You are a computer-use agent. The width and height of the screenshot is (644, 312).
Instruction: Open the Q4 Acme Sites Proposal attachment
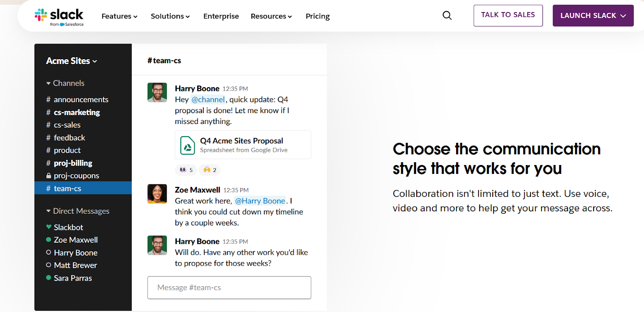[243, 145]
